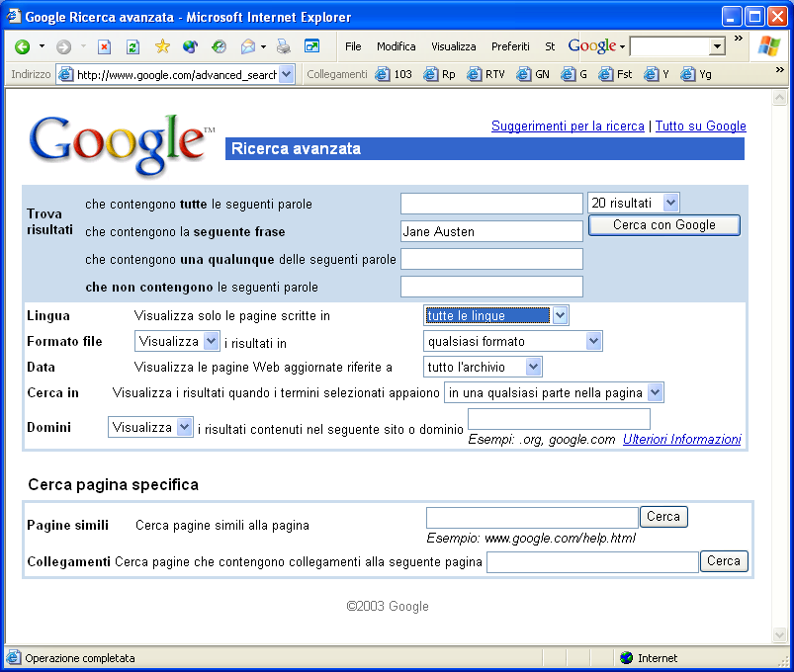Open Favorites with the star icon
This screenshot has height=672, width=794.
(x=162, y=46)
